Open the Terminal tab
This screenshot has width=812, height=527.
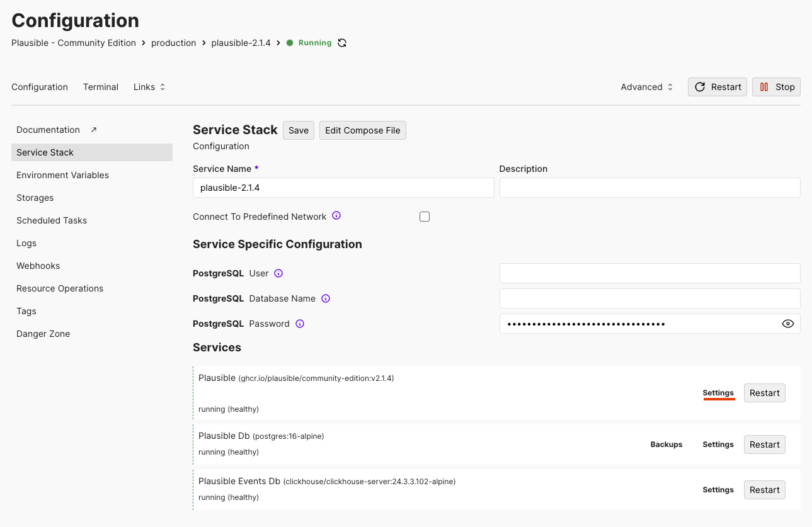tap(101, 87)
